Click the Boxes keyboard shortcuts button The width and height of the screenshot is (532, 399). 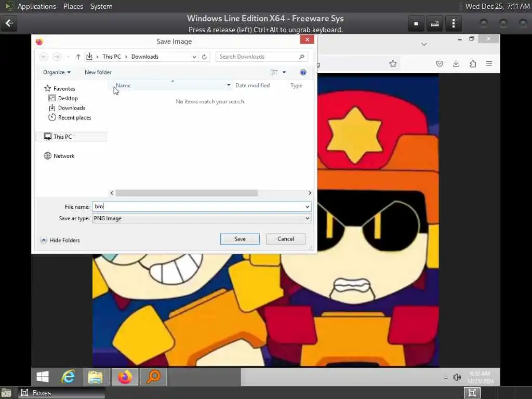pos(435,23)
